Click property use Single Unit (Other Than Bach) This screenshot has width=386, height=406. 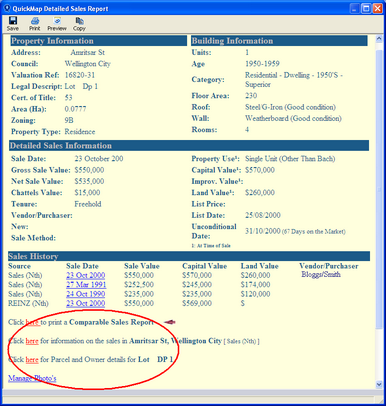pyautogui.click(x=290, y=159)
